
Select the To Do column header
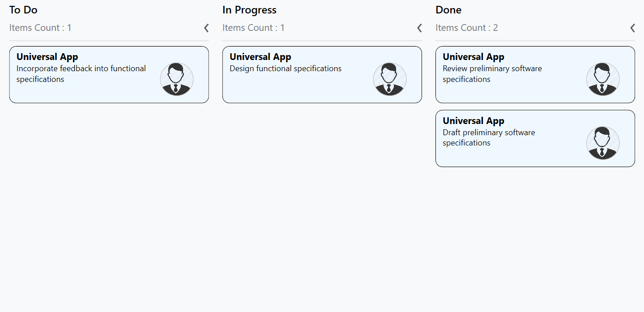23,10
